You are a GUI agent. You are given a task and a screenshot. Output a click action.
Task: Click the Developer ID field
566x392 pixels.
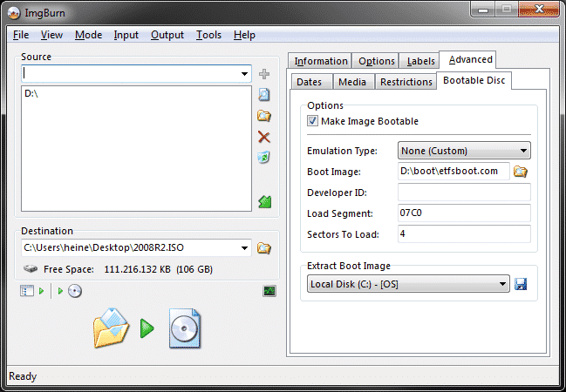[464, 193]
